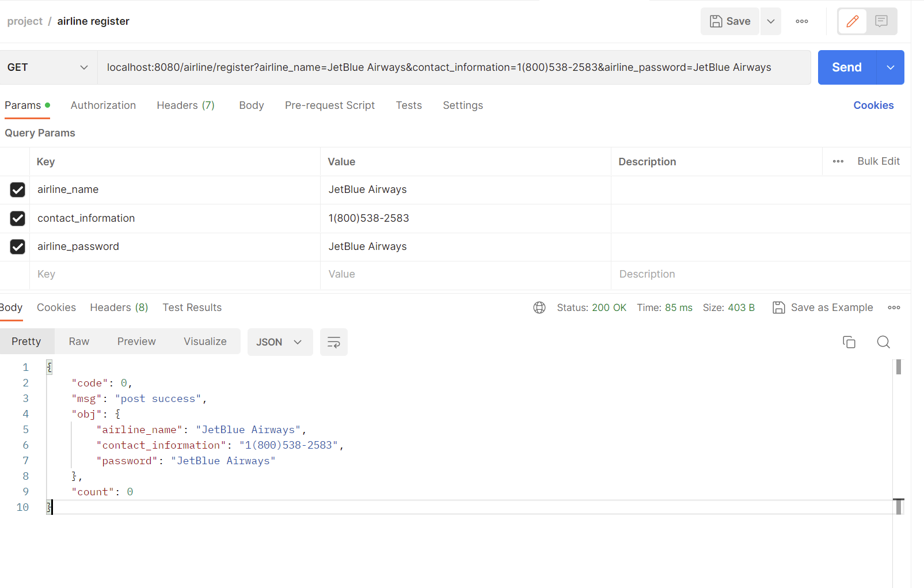Screen dimensions: 924x588
Task: Click the airline_password value JetBlue Airways
Action: pyautogui.click(x=466, y=246)
